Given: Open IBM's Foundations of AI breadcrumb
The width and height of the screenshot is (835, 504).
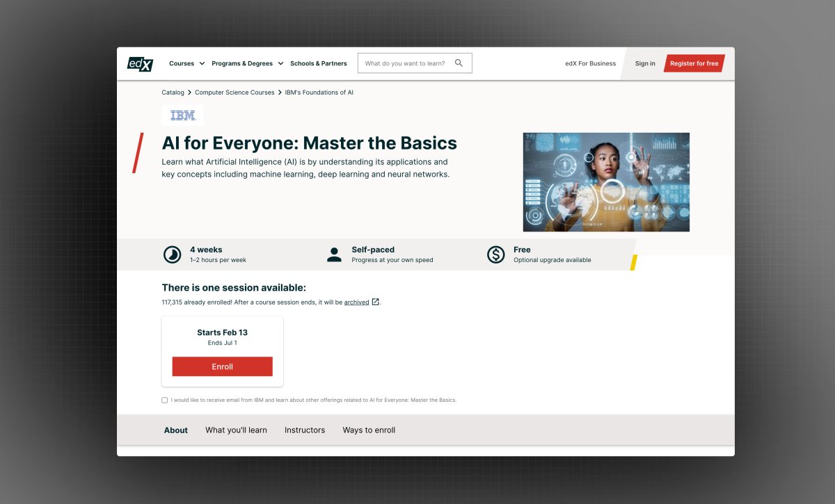Looking at the screenshot, I should [x=319, y=92].
